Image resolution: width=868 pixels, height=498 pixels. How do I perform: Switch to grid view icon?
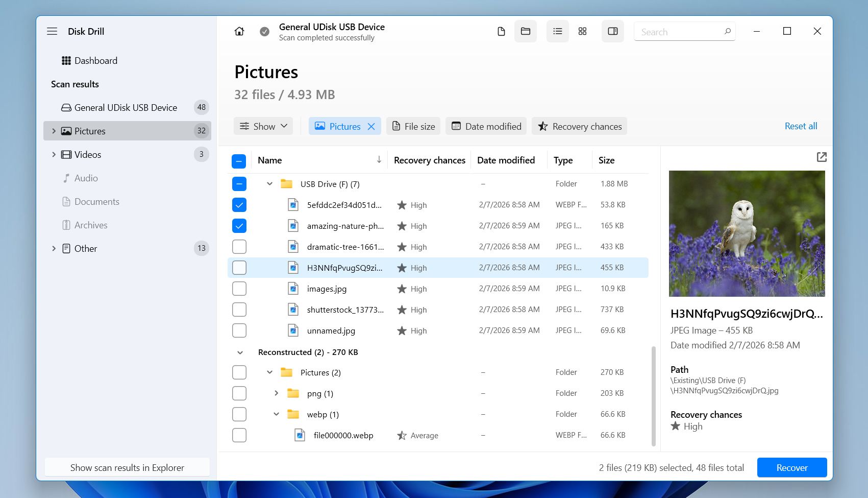pyautogui.click(x=582, y=31)
